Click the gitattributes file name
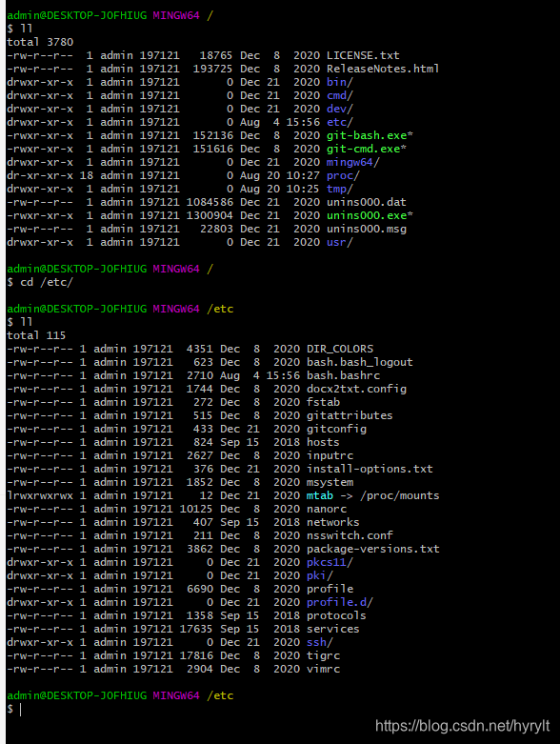The width and height of the screenshot is (560, 744). pyautogui.click(x=350, y=415)
